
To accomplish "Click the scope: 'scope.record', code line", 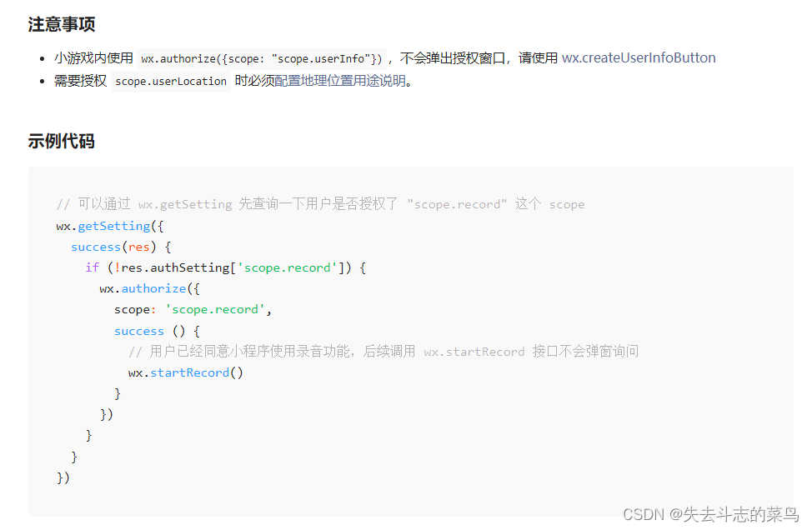I will 193,309.
